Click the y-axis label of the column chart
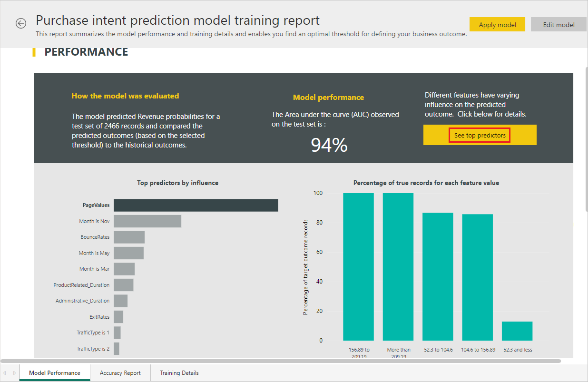The image size is (588, 382). (x=305, y=267)
